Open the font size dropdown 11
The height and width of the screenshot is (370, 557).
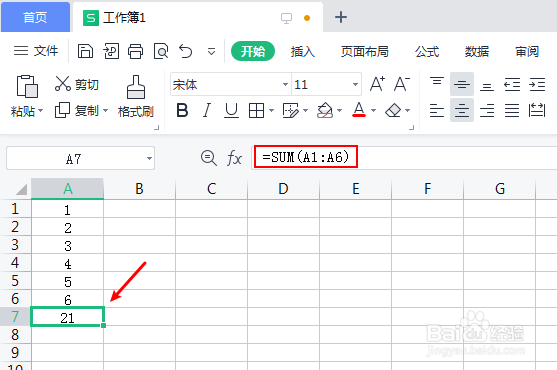click(355, 85)
